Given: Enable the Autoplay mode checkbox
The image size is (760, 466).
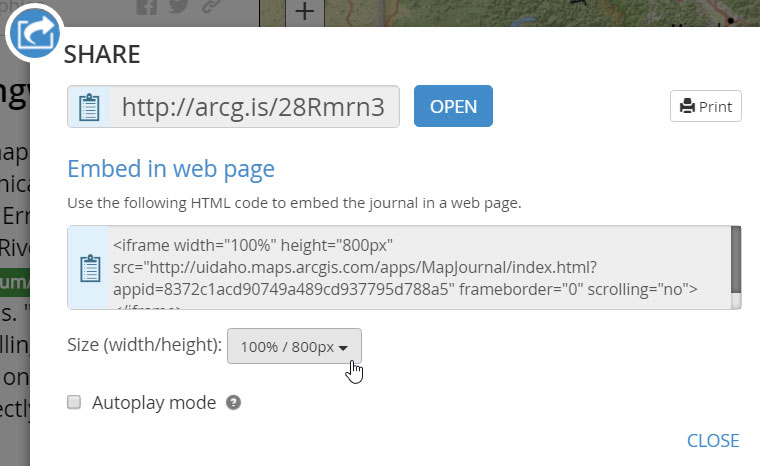Looking at the screenshot, I should point(73,403).
